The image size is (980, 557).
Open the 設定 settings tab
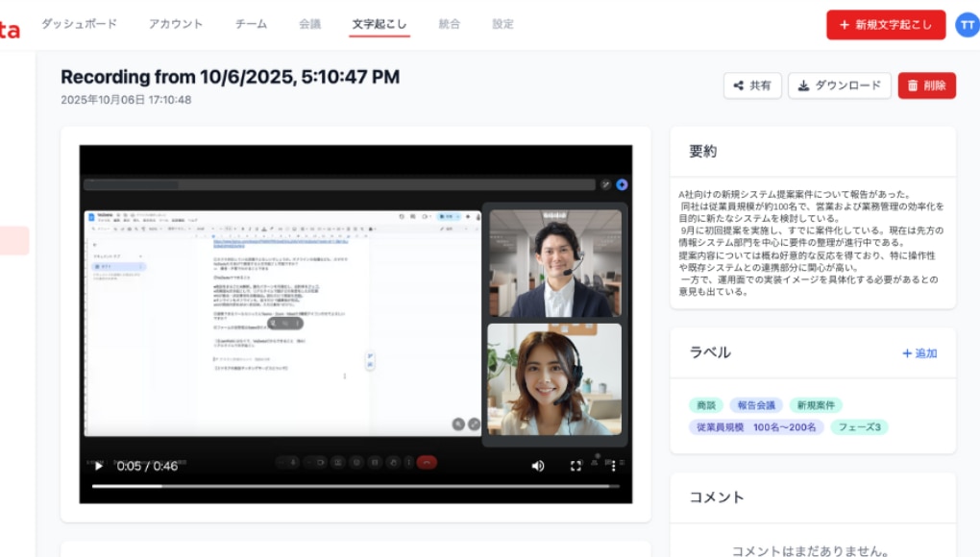pos(502,24)
